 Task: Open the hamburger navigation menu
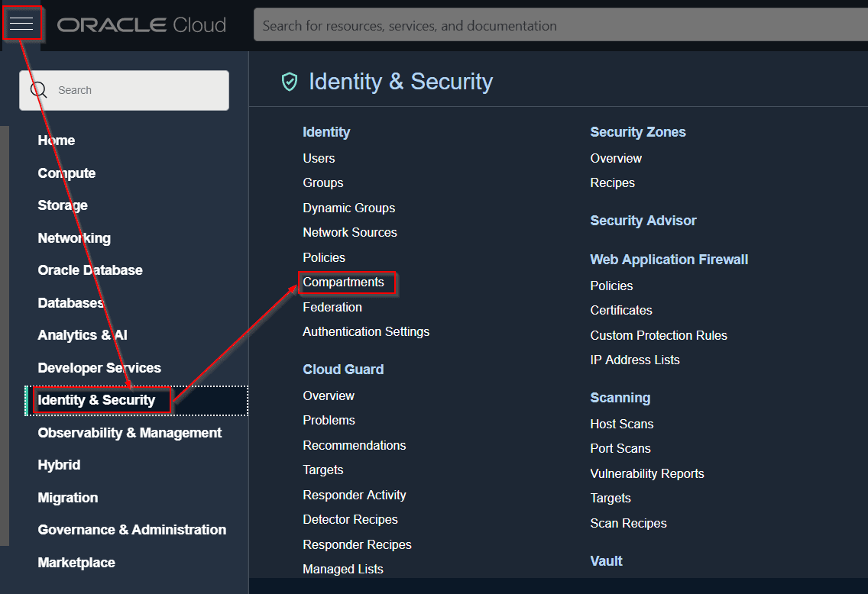coord(21,24)
